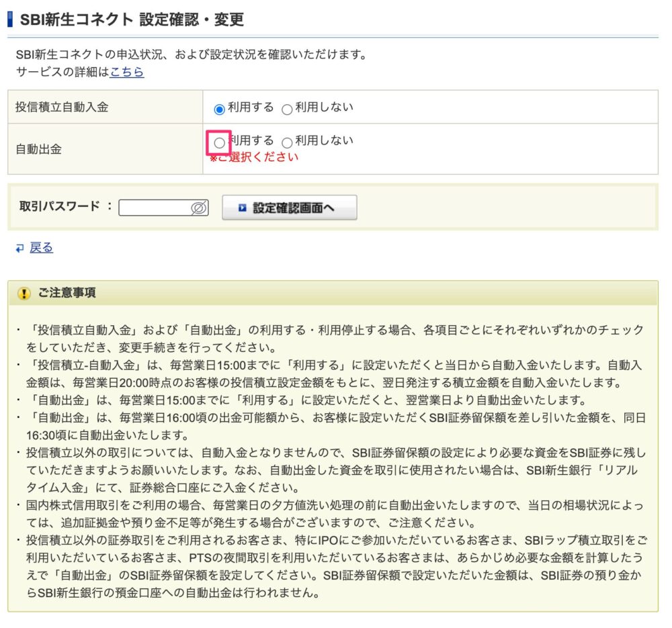The width and height of the screenshot is (672, 628).
Task: Select 利用する for 投信積立自動入金
Action: (219, 109)
